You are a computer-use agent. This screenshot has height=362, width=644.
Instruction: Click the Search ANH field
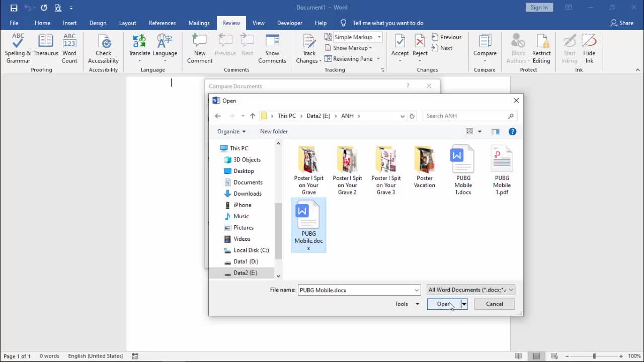[x=470, y=116]
